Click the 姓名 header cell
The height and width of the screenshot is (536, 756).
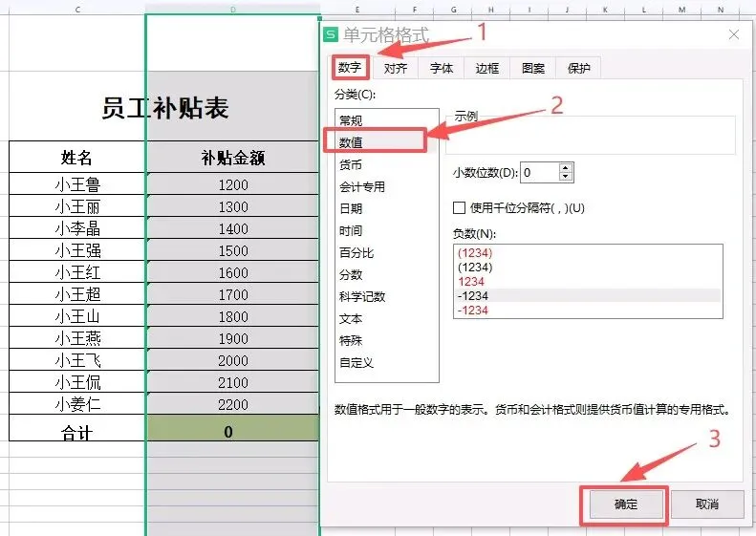(77, 157)
